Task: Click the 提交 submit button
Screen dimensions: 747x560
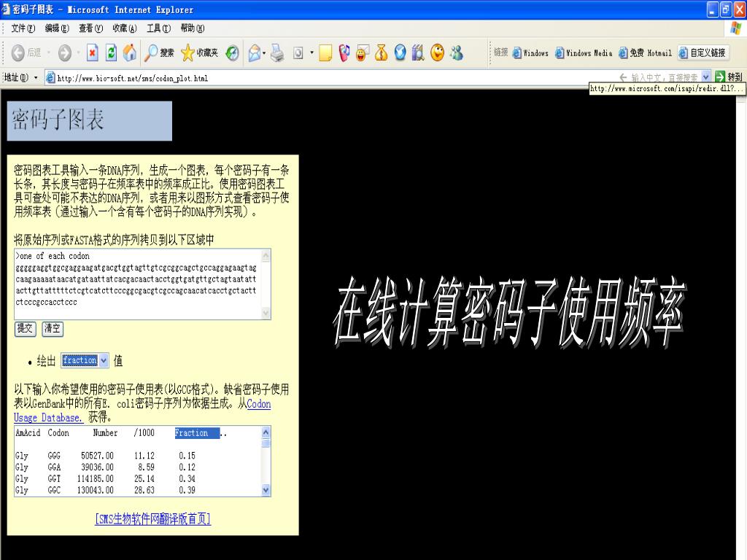Action: (26, 329)
